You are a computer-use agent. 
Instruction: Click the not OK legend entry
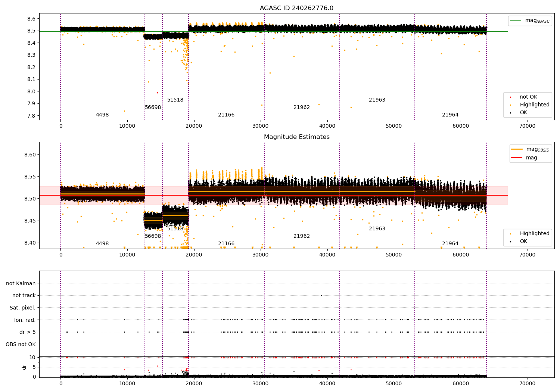point(528,97)
